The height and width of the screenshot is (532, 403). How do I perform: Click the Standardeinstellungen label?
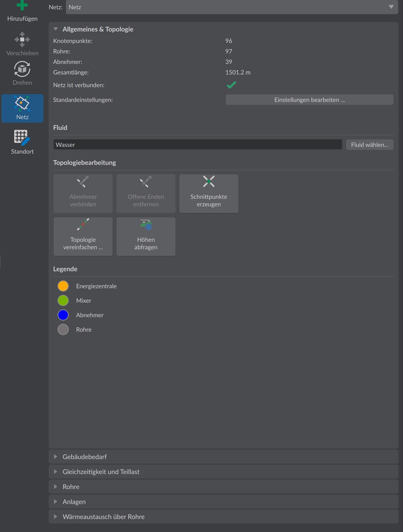83,100
